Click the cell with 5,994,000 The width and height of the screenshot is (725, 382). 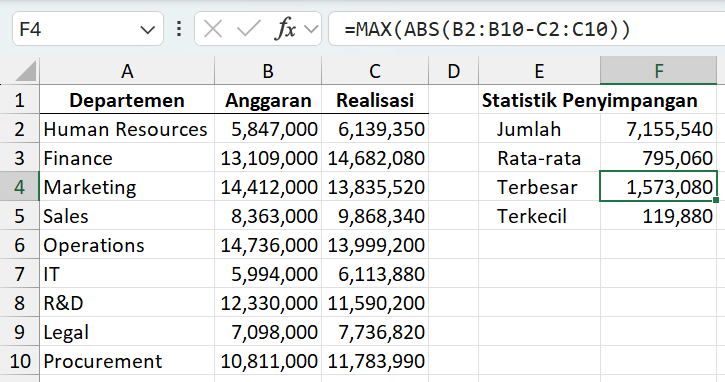pyautogui.click(x=268, y=274)
